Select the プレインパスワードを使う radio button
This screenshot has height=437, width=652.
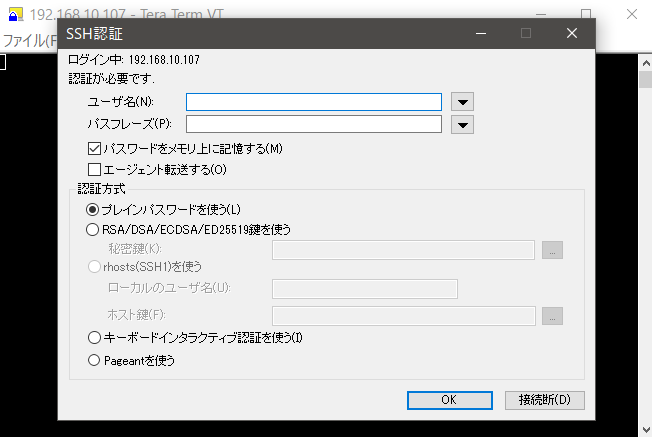pyautogui.click(x=92, y=209)
